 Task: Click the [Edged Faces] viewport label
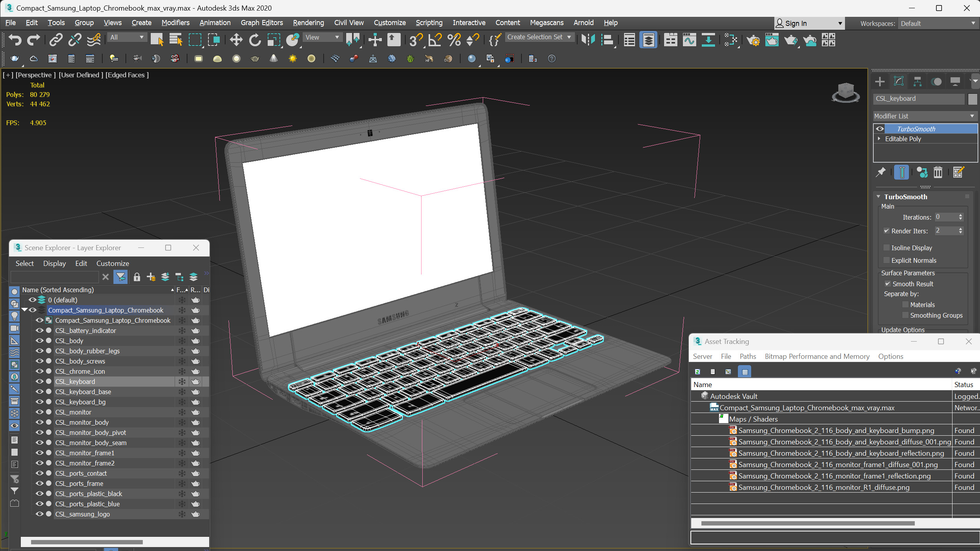[127, 75]
